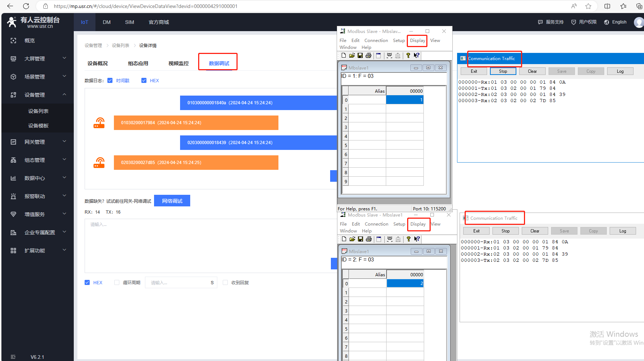Open the Connection menu in the upper Modbus Slave window
The height and width of the screenshot is (361, 644).
click(376, 41)
